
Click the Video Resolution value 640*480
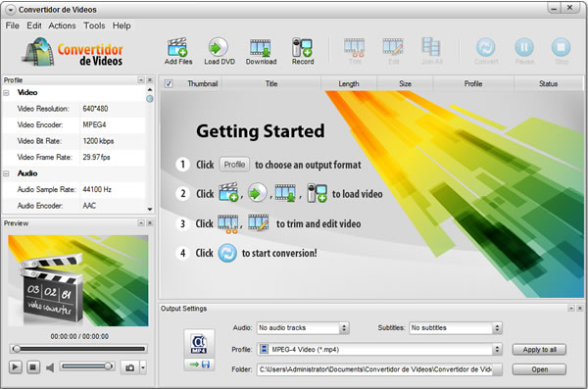[95, 109]
